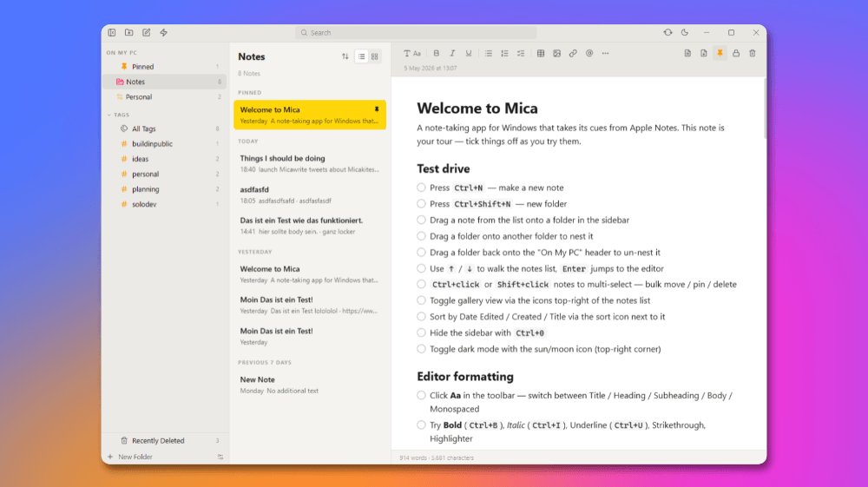868x487 pixels.
Task: Check the Try Bold Italic Underline item
Action: pyautogui.click(x=421, y=425)
